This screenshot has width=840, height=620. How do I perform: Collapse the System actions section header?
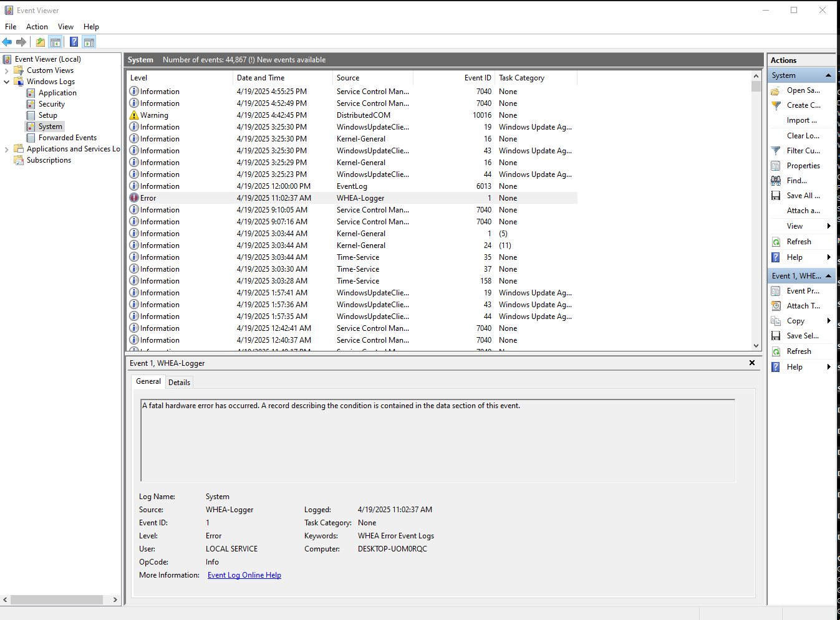coord(828,75)
